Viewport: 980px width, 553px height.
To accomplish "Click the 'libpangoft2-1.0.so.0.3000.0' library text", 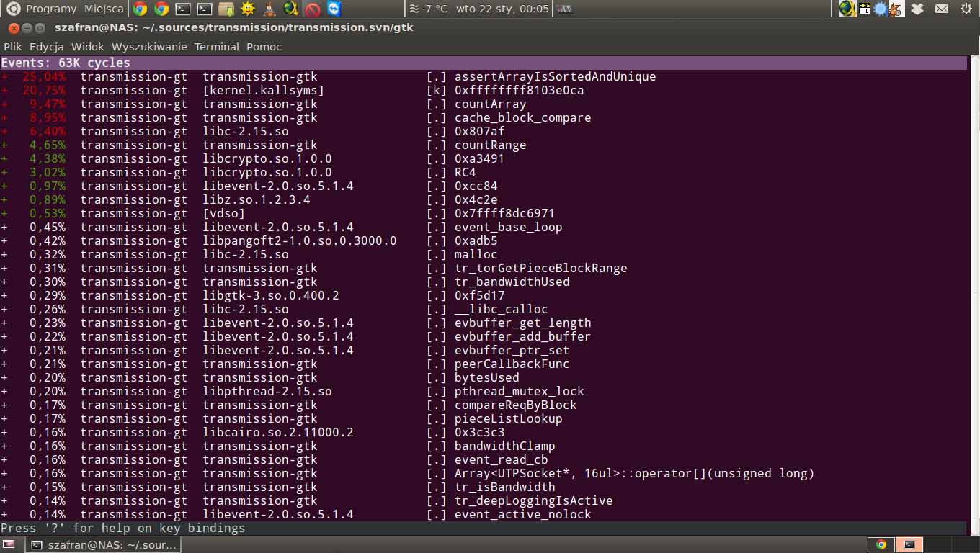I will point(299,240).
